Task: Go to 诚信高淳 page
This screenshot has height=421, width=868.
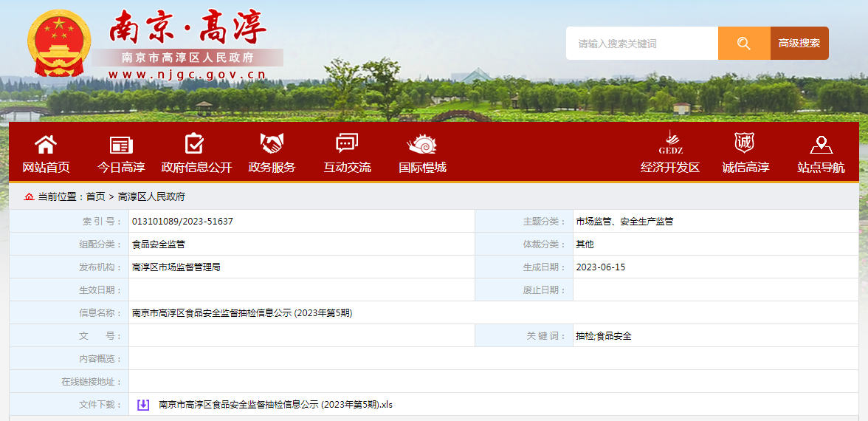Action: click(x=745, y=167)
